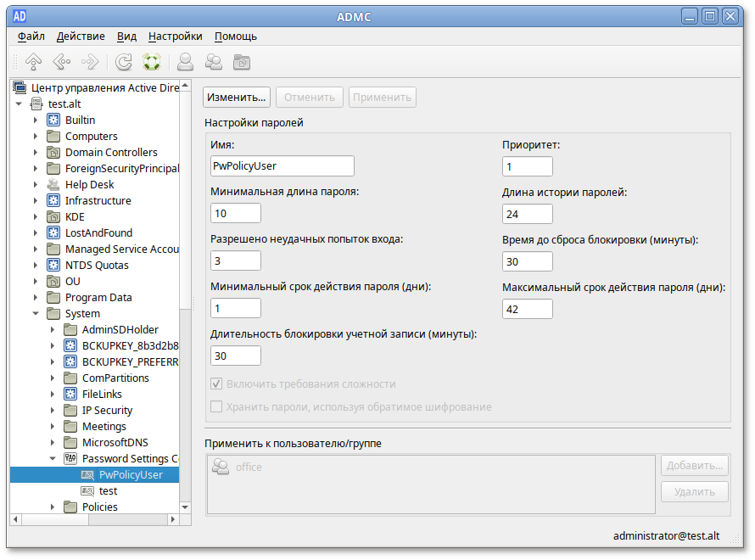
Task: Toggle 'Включить требования сложности' checkbox
Action: tap(217, 384)
